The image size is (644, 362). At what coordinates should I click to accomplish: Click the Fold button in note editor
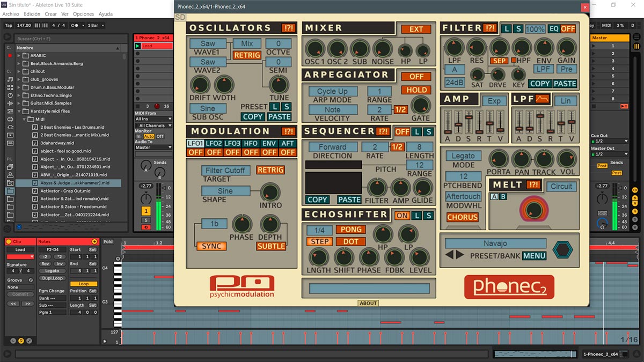[108, 242]
